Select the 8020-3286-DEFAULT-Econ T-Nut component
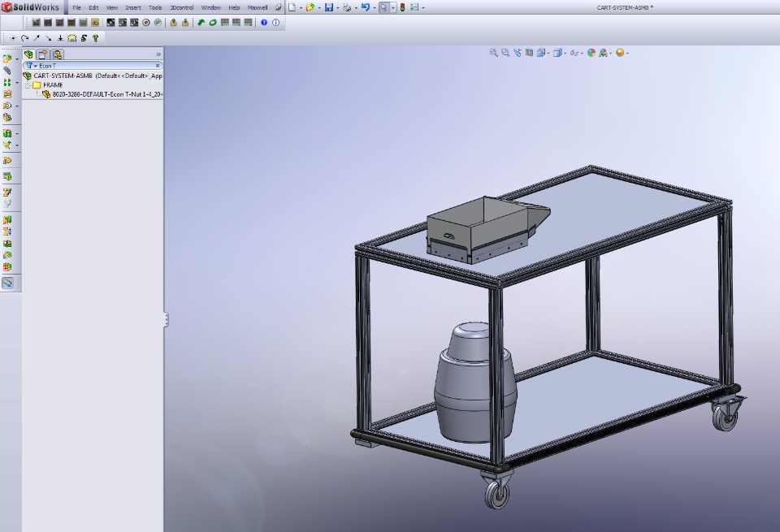The image size is (780, 532). coord(103,94)
